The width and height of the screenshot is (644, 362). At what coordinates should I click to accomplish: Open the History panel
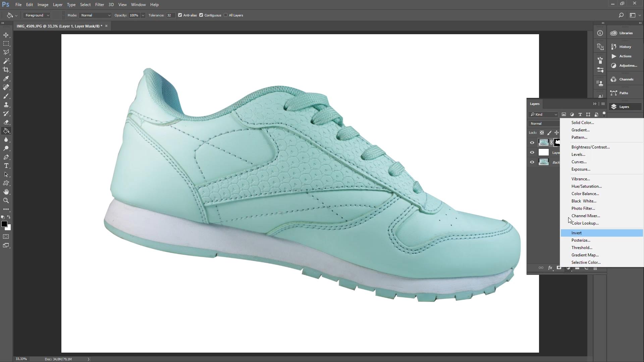(x=623, y=47)
